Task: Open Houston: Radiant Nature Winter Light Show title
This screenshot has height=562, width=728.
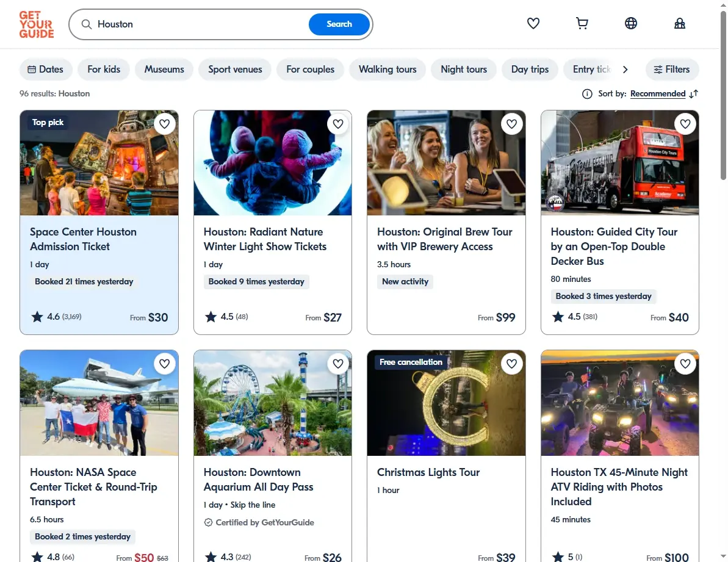Action: (x=265, y=239)
